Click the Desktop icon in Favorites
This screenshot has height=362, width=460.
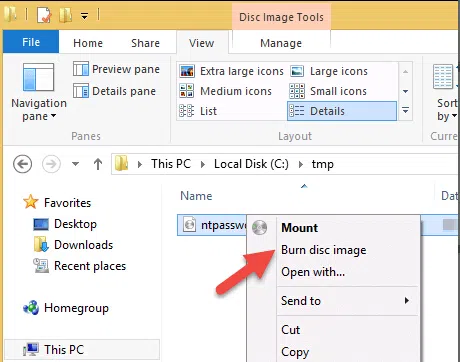coord(41,224)
